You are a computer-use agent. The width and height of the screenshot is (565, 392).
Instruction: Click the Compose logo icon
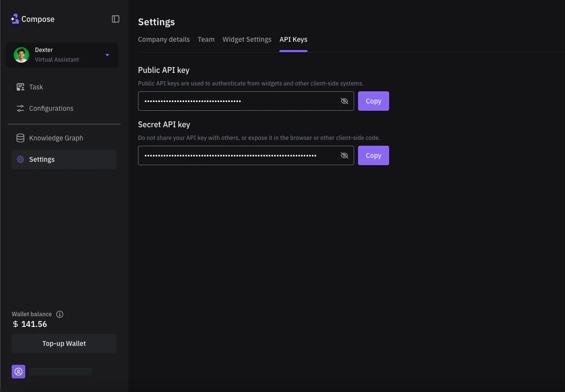15,19
